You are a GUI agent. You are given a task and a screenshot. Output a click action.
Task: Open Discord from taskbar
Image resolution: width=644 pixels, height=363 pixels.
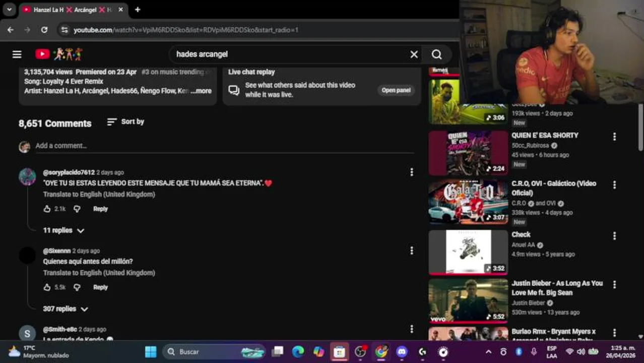(402, 351)
